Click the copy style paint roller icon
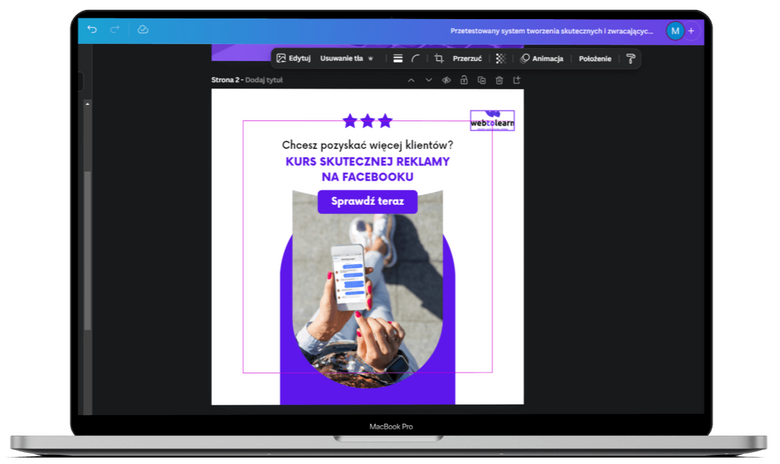The height and width of the screenshot is (464, 780). [630, 59]
